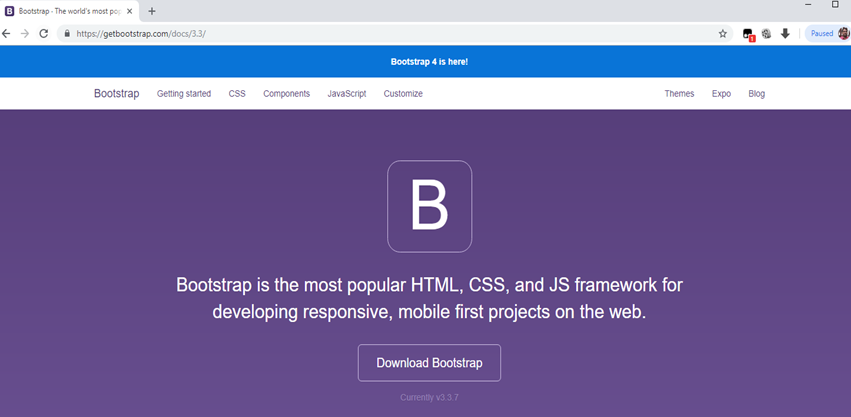Click the large Bootstrap B logo

pos(429,206)
